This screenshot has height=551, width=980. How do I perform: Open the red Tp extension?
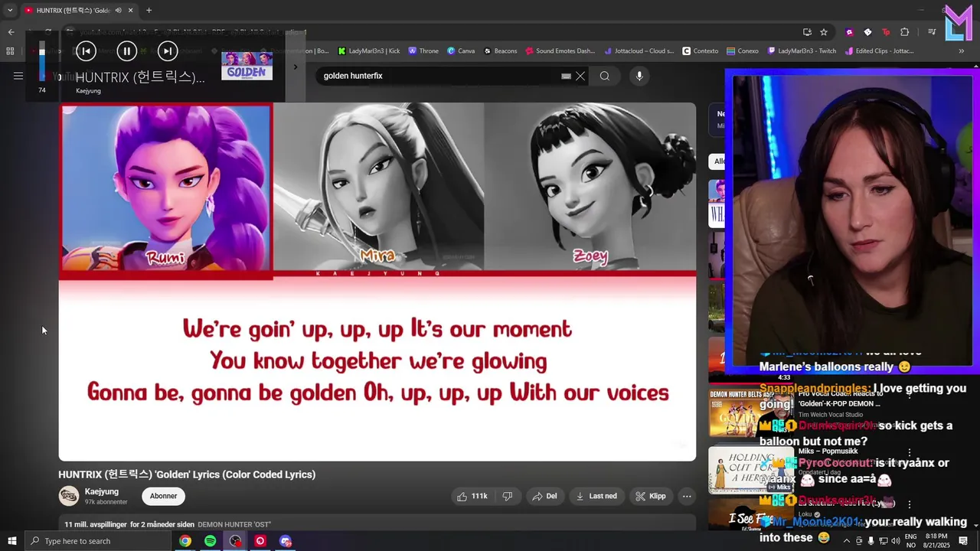886,32
